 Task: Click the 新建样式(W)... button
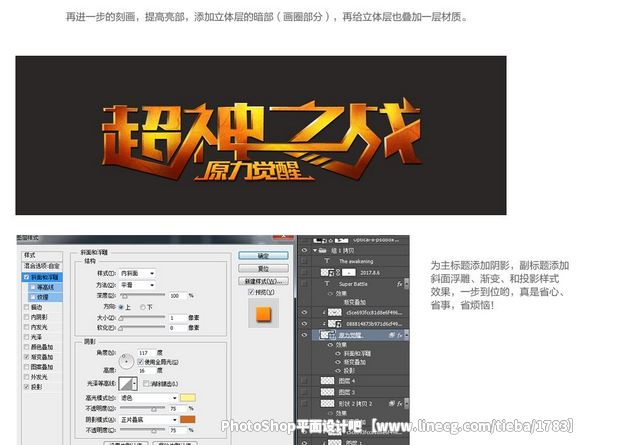263,281
